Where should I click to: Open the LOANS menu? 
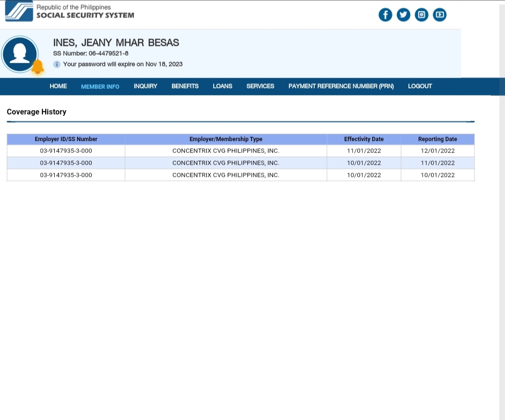[222, 86]
